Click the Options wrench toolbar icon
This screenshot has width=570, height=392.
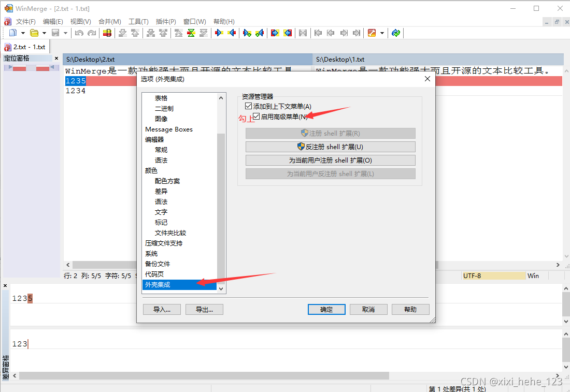pyautogui.click(x=372, y=33)
